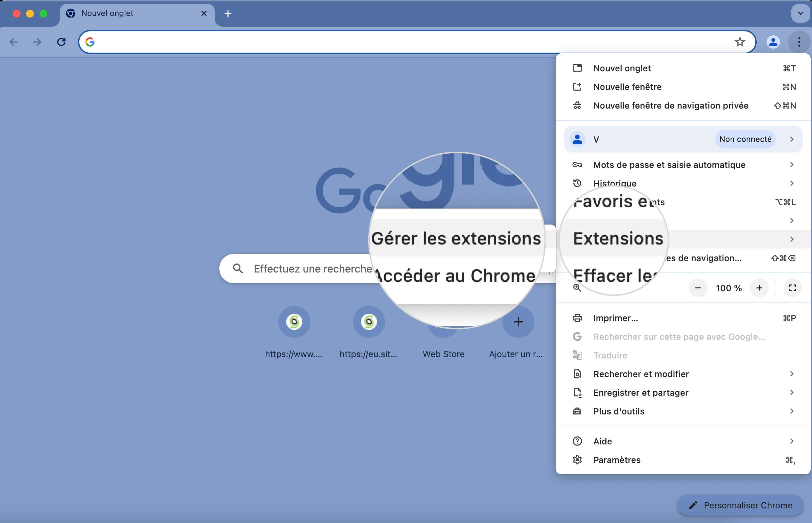Click the Traduire menu entry

tap(683, 355)
